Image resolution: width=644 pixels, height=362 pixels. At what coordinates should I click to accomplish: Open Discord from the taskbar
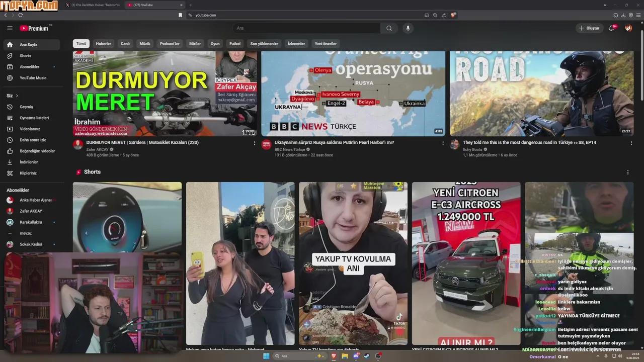coord(356,356)
